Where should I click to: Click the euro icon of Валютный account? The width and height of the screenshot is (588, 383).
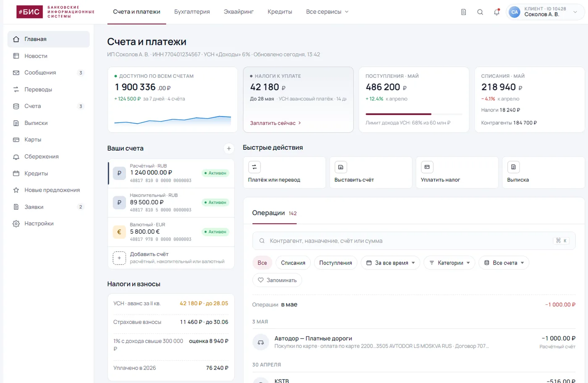(x=119, y=232)
